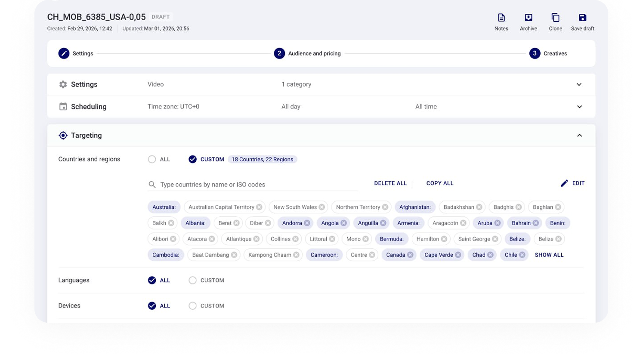
Task: Click SHOW ALL countries link
Action: [x=549, y=255]
